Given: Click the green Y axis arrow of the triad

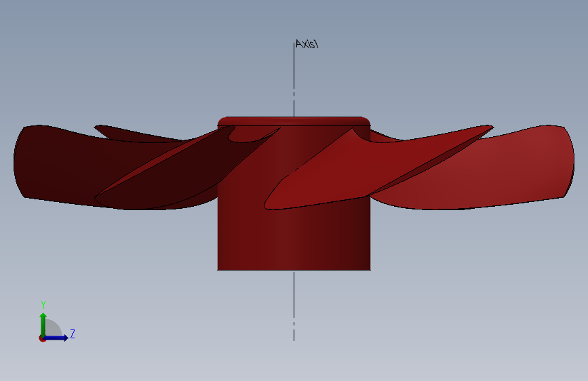Looking at the screenshot, I should coord(43,325).
